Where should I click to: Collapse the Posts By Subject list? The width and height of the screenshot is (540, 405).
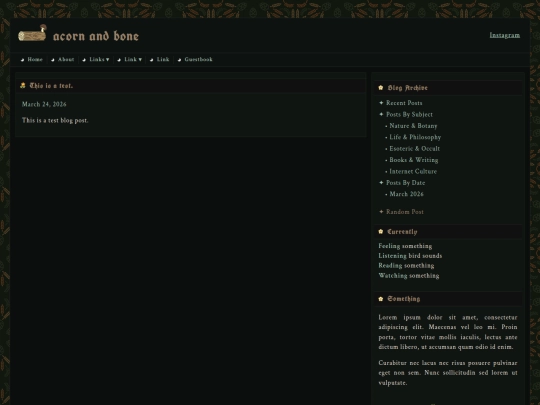(x=409, y=114)
